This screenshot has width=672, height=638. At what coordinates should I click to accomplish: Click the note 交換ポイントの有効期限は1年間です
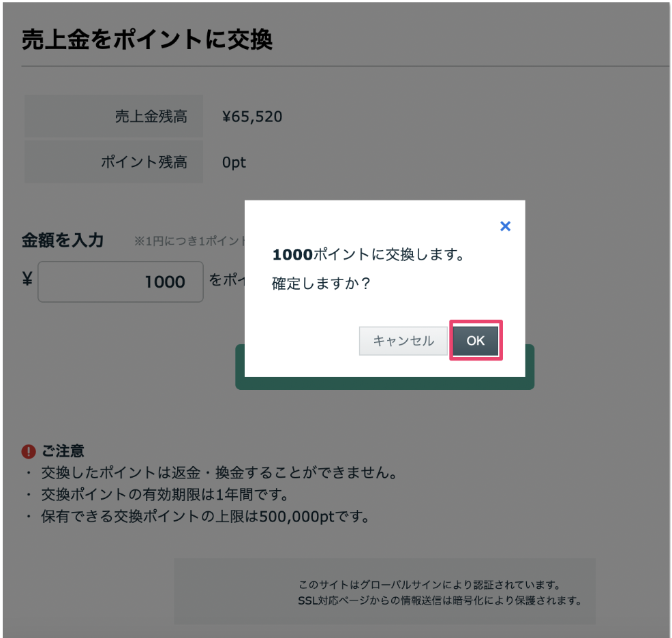tap(165, 494)
